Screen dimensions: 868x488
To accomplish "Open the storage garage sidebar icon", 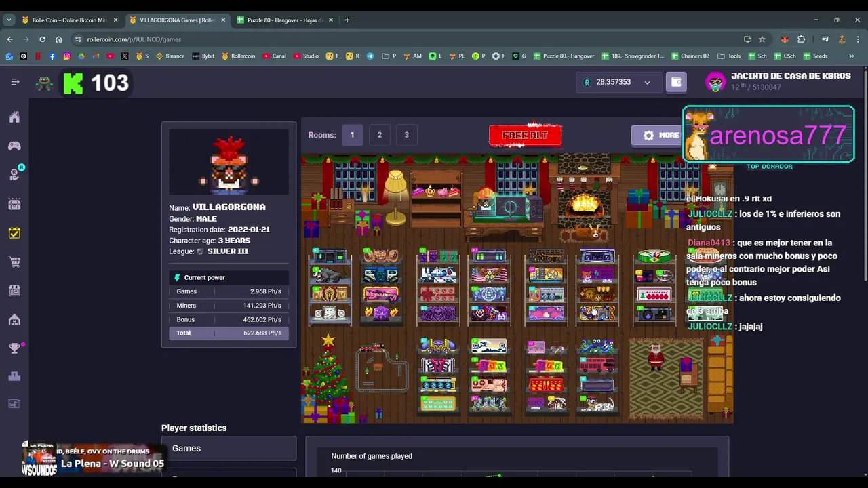I will [14, 319].
